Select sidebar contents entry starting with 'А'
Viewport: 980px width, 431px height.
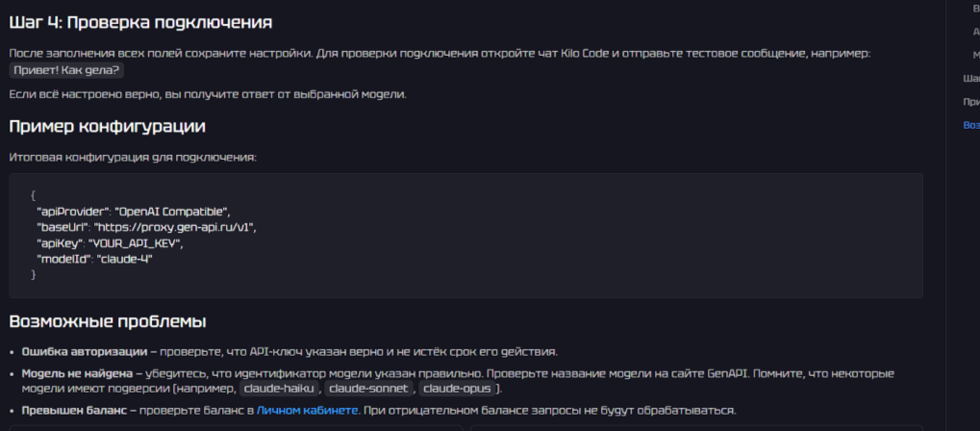[x=976, y=32]
